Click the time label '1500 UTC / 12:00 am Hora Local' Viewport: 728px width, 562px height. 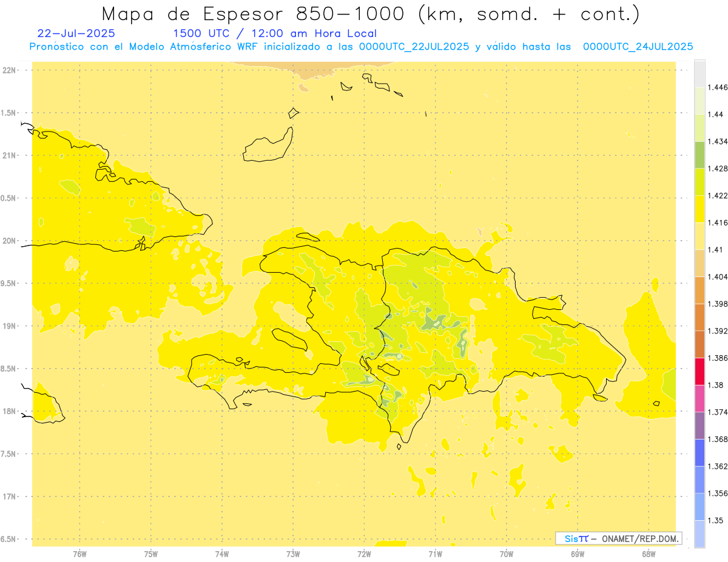(275, 34)
